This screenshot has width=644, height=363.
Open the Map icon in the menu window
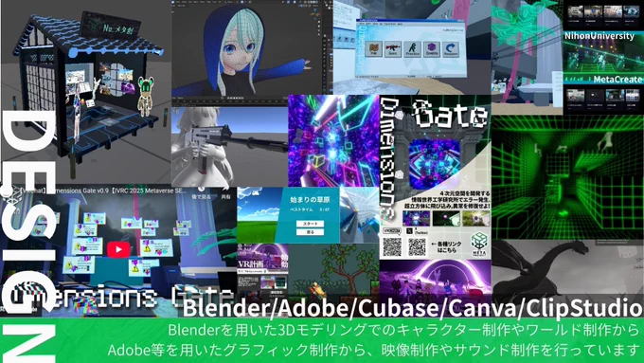(374, 49)
